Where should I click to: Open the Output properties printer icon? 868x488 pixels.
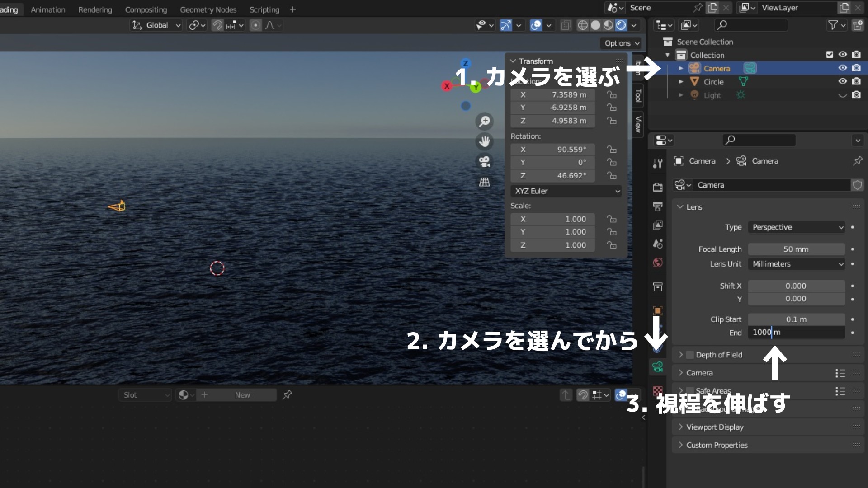(x=658, y=206)
